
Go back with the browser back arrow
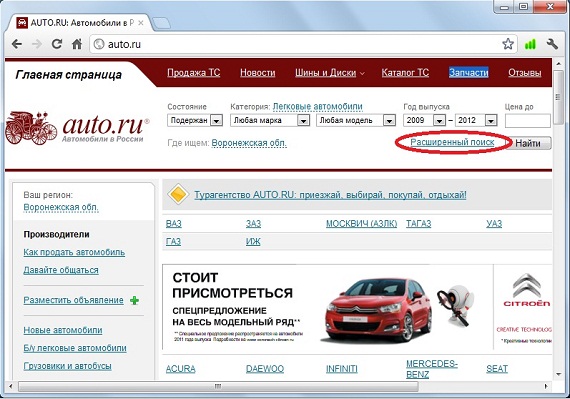coord(17,44)
